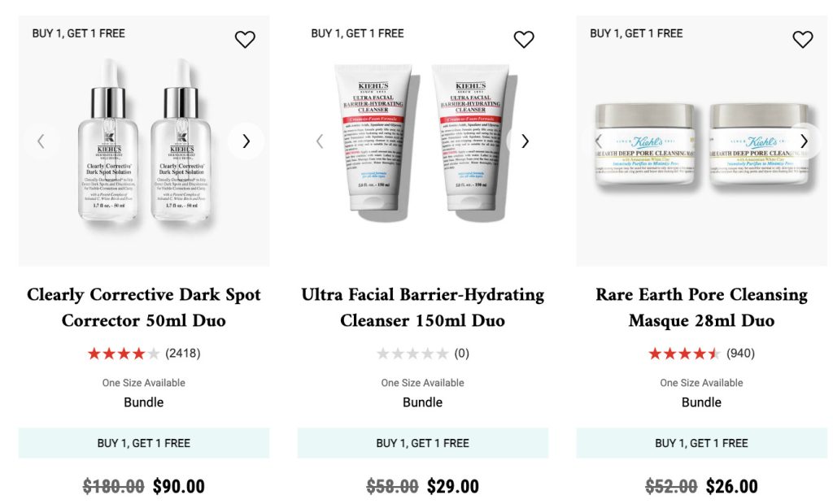View previous Rare Earth Masque image
Screen dimensions: 833x504
point(599,141)
